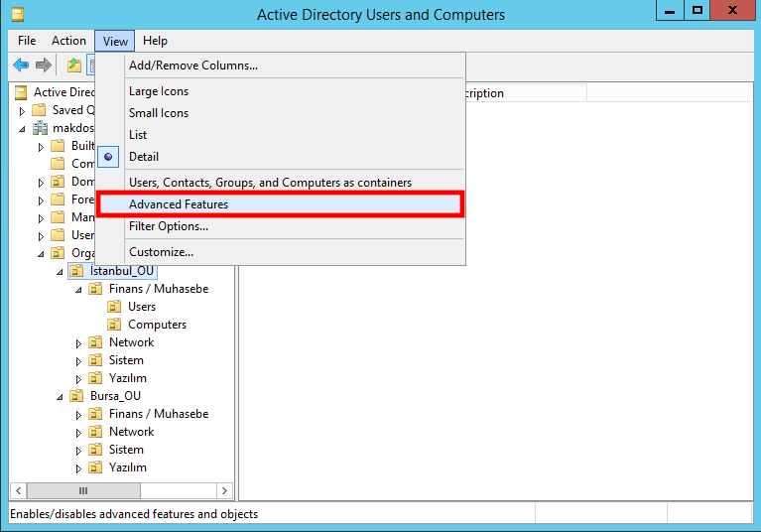Screen dimensions: 761x532
Task: Collapse the Bursa_OU node
Action: click(60, 397)
